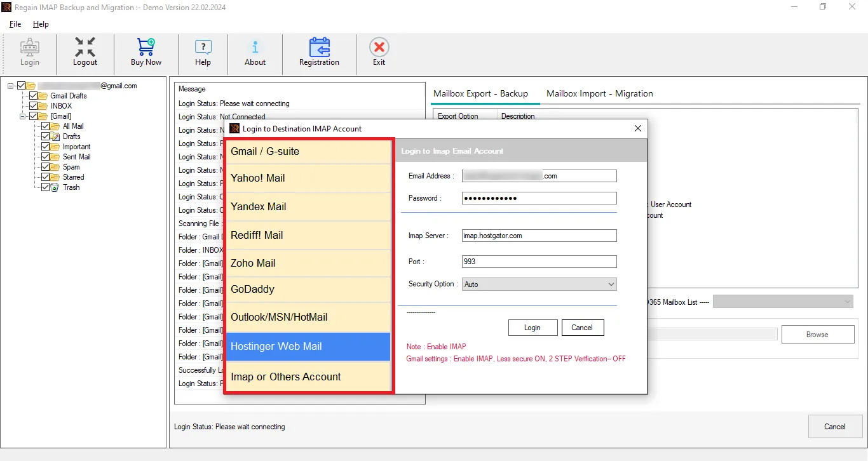Select Yandex Mail provider
The height and width of the screenshot is (461, 868).
(308, 206)
